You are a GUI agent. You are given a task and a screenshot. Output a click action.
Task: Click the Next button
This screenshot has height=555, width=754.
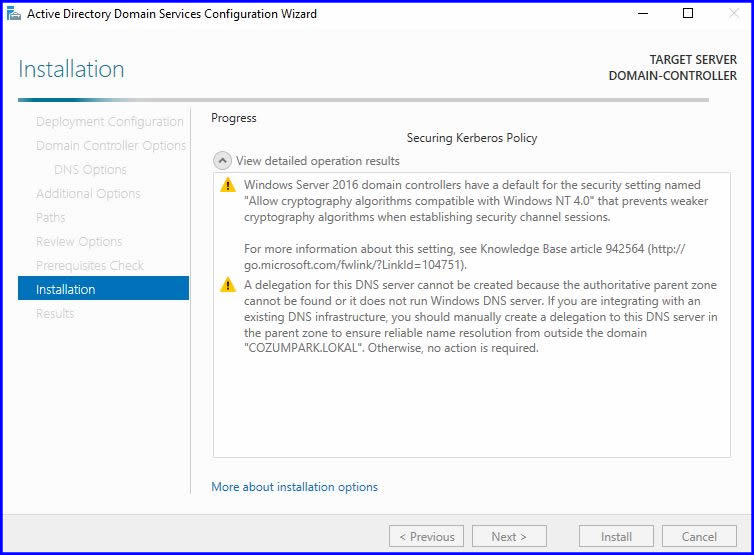(509, 537)
